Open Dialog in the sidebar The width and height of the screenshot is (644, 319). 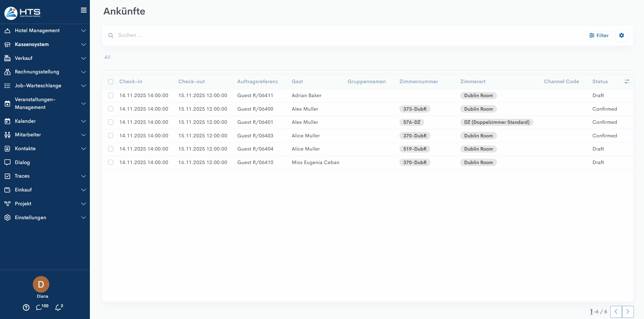(x=22, y=162)
